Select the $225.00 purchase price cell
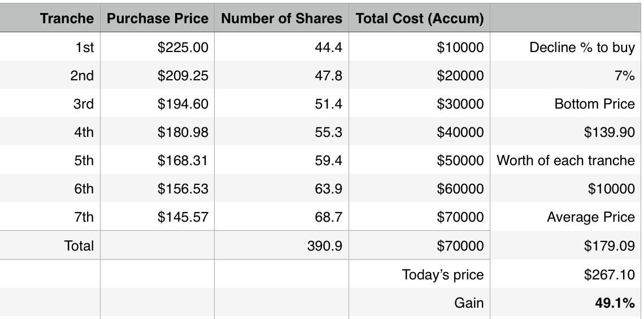Viewport: 644px width, 319px height. [182, 48]
